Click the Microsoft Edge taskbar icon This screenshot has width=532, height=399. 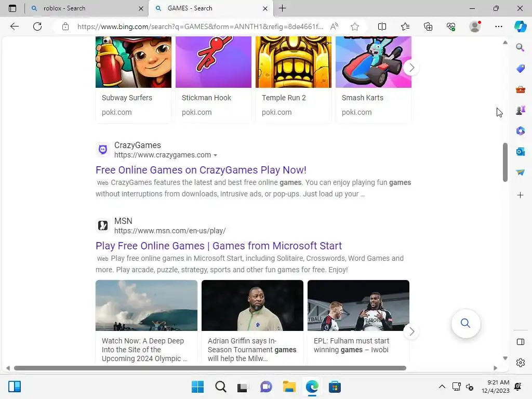click(x=312, y=387)
